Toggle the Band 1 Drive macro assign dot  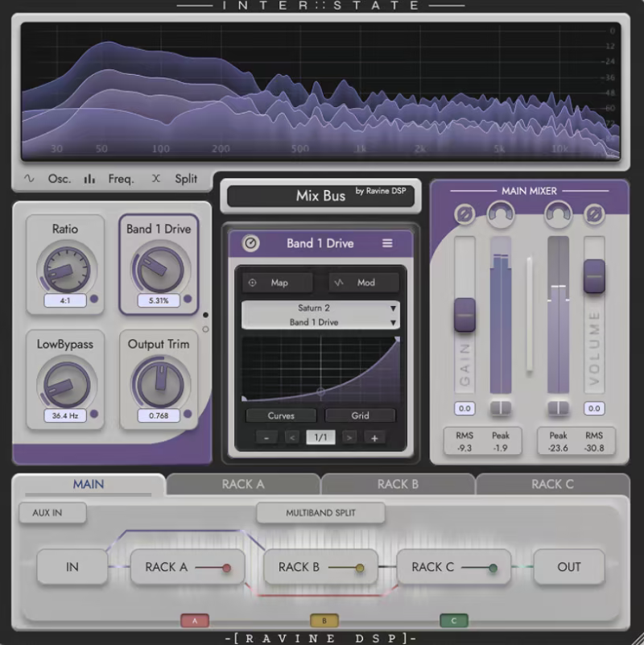pos(188,299)
